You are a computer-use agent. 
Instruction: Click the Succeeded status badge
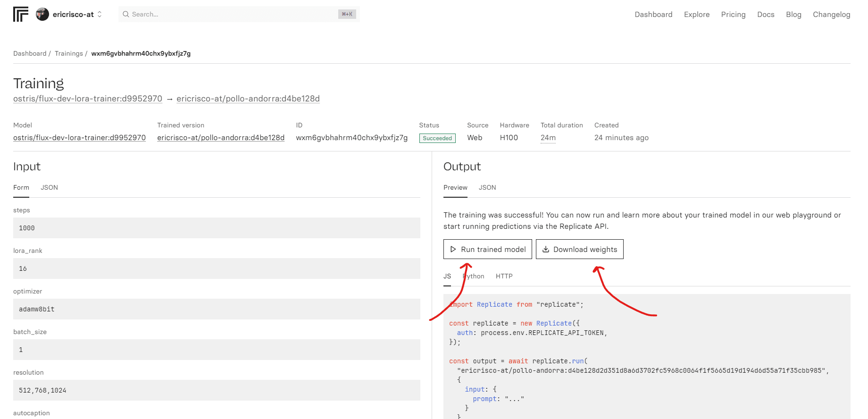click(x=437, y=138)
